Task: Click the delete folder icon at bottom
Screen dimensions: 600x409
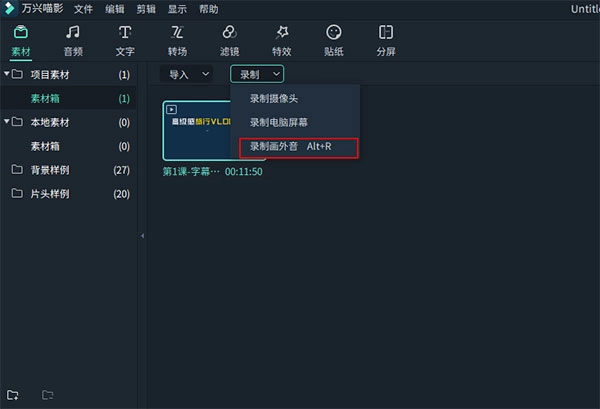Action: (x=47, y=395)
